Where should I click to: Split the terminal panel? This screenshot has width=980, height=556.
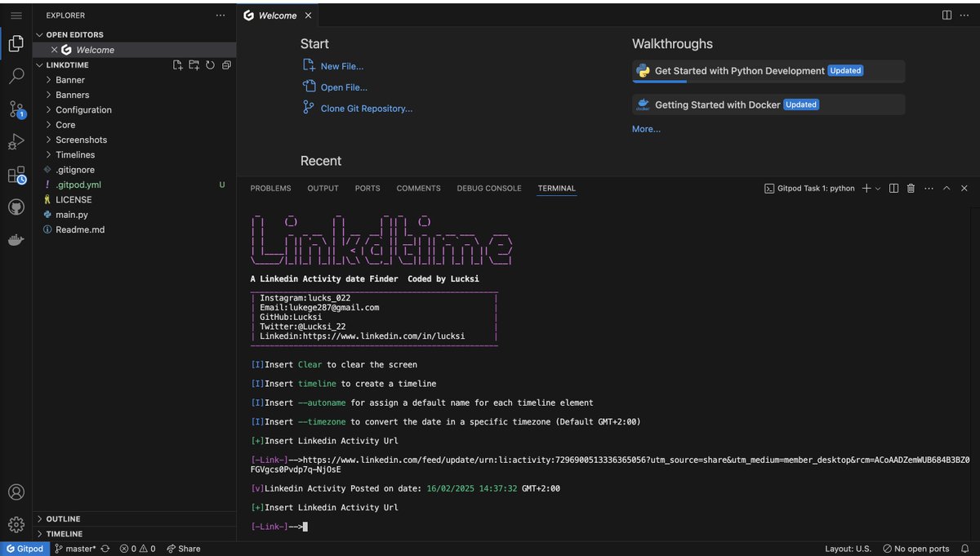pos(893,189)
